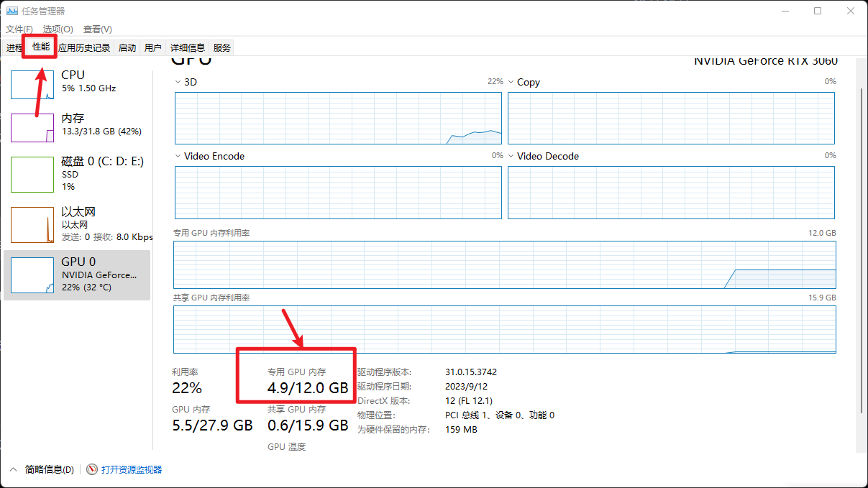
Task: Click the 物理位置 label
Action: pyautogui.click(x=376, y=415)
